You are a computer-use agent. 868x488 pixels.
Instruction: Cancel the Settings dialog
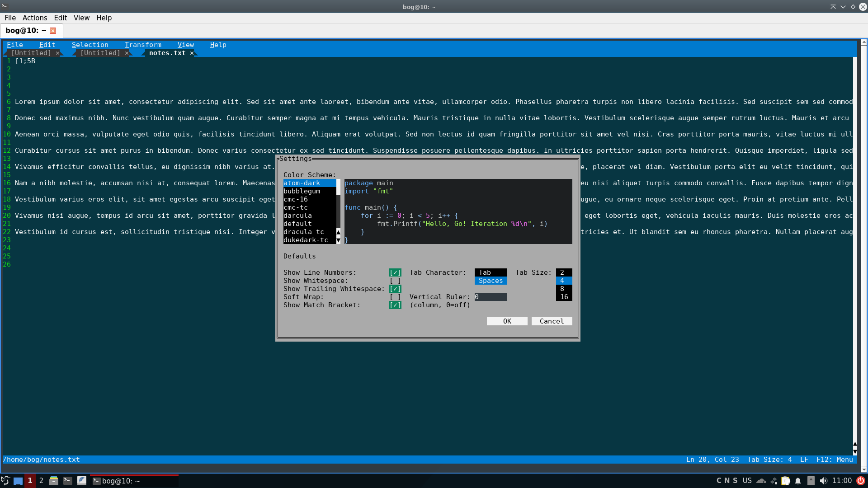(x=552, y=321)
